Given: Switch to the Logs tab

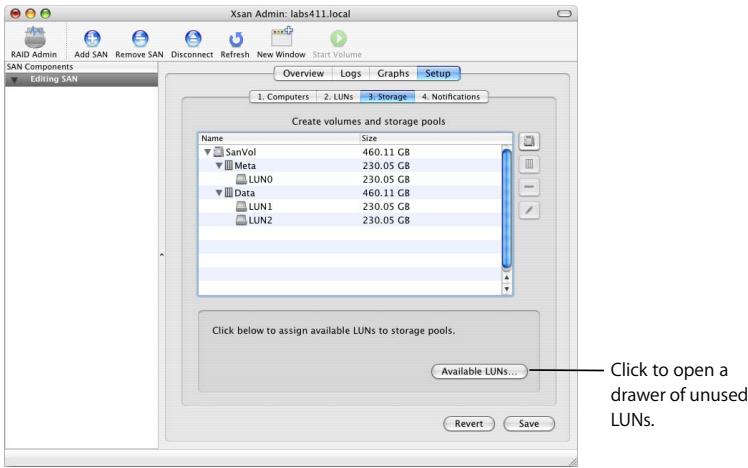Looking at the screenshot, I should pos(351,73).
